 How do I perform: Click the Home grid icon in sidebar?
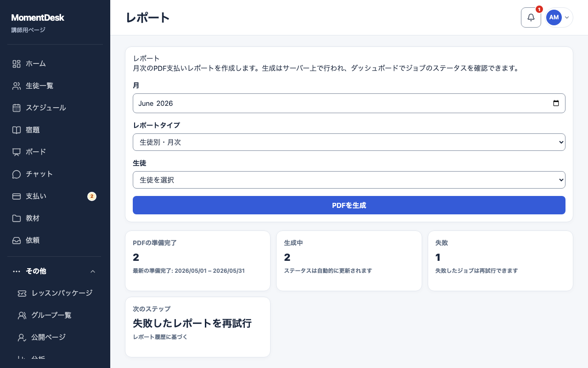pos(17,64)
